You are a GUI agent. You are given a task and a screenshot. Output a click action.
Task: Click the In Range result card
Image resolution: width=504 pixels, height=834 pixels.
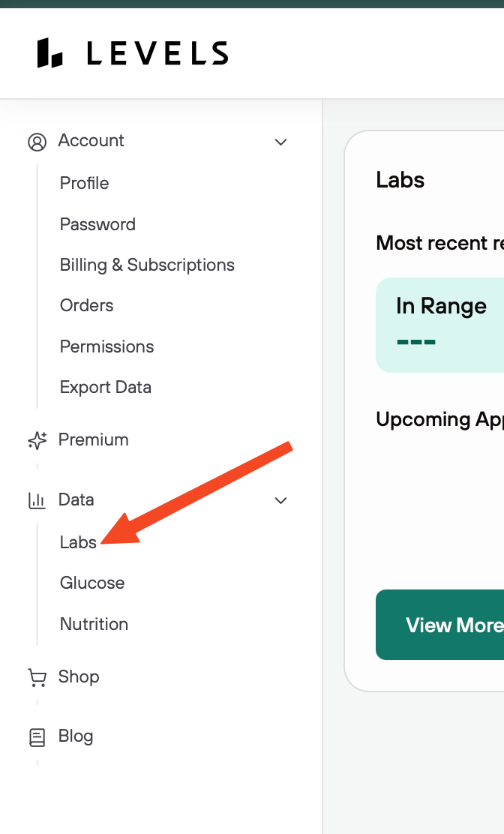[x=440, y=324]
